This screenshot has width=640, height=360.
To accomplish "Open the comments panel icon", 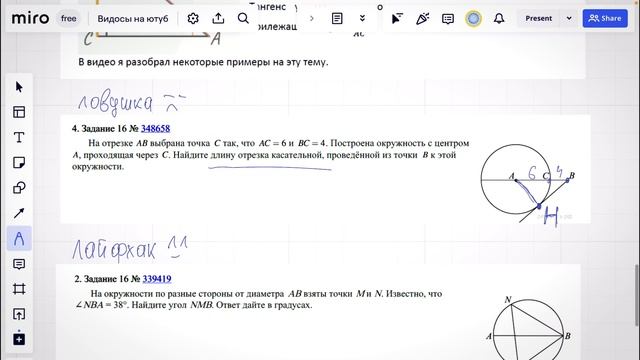I will point(448,19).
